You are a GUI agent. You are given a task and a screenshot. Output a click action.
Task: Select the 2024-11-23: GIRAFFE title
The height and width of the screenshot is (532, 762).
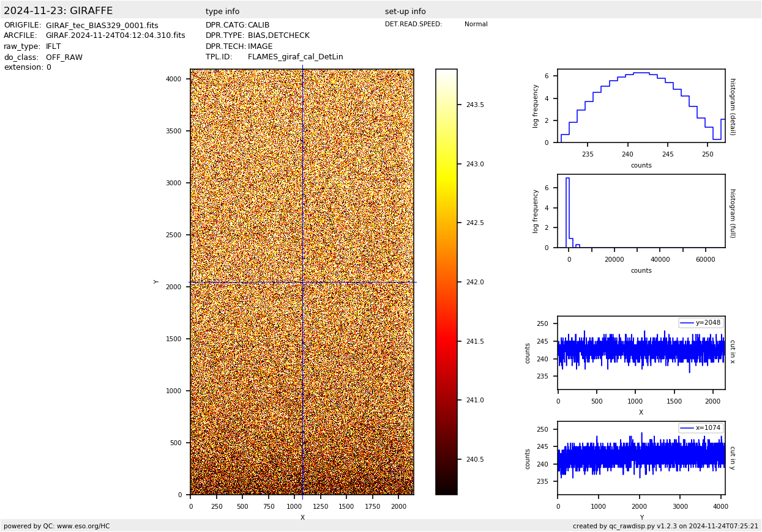tap(58, 11)
